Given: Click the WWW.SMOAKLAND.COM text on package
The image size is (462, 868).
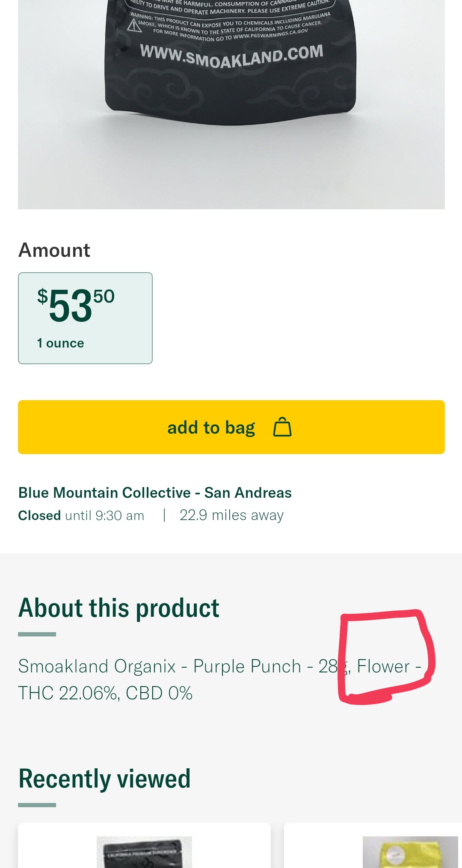Looking at the screenshot, I should (231, 56).
